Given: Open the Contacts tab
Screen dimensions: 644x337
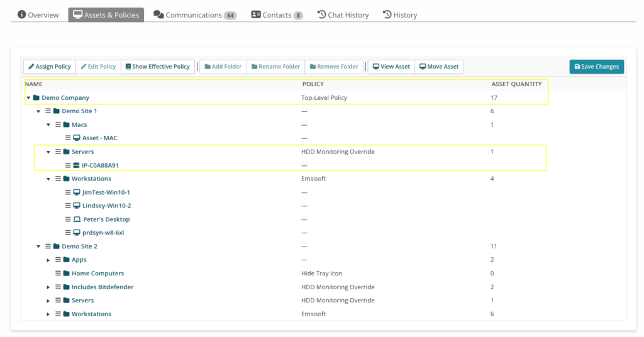Looking at the screenshot, I should 277,14.
